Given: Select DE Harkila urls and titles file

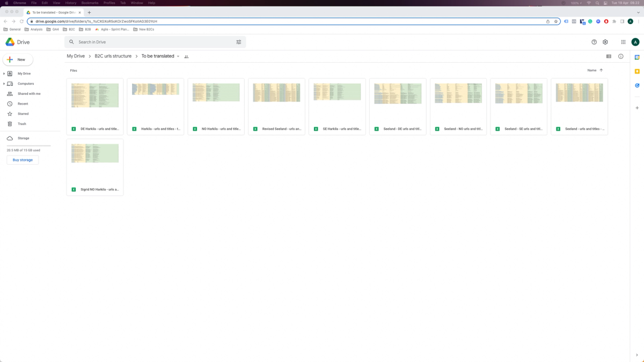Looking at the screenshot, I should (x=95, y=107).
